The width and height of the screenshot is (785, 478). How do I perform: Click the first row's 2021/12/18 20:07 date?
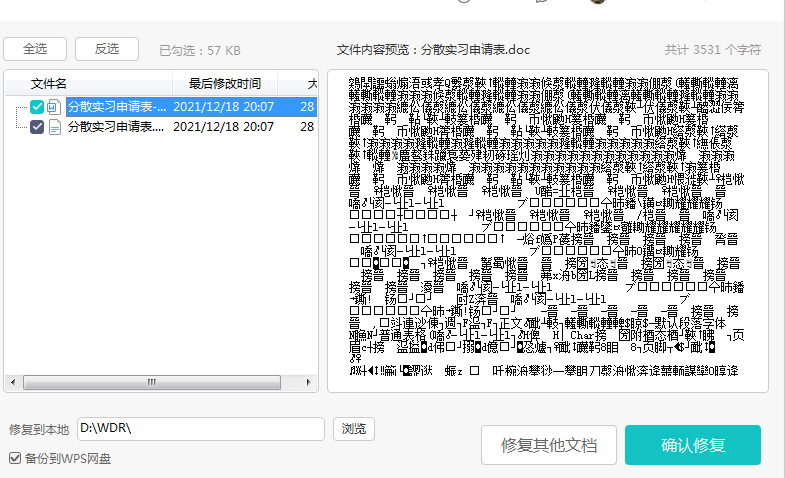tap(223, 107)
